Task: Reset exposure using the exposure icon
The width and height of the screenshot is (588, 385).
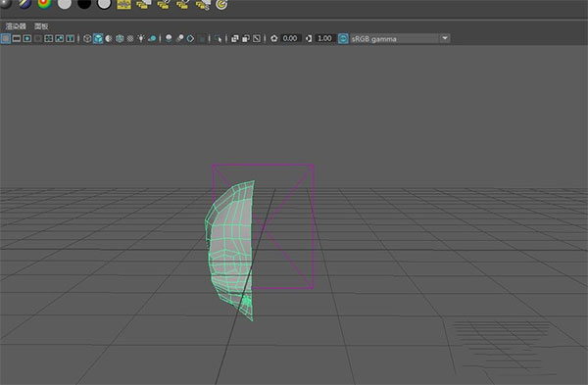Action: click(274, 38)
